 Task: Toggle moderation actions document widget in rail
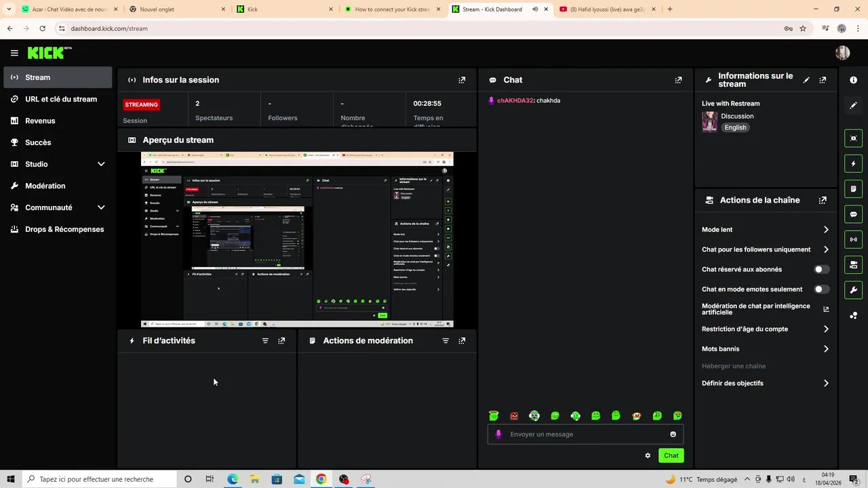tap(853, 188)
